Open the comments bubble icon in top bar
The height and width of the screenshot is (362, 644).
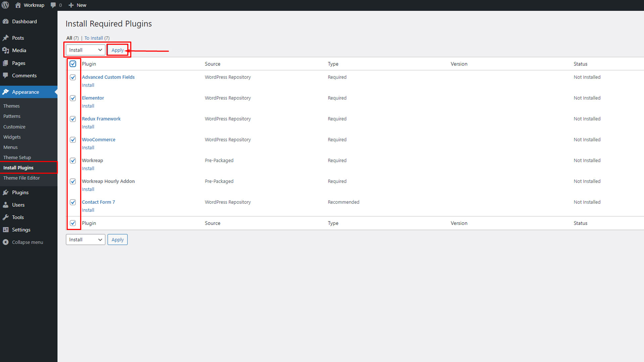53,5
